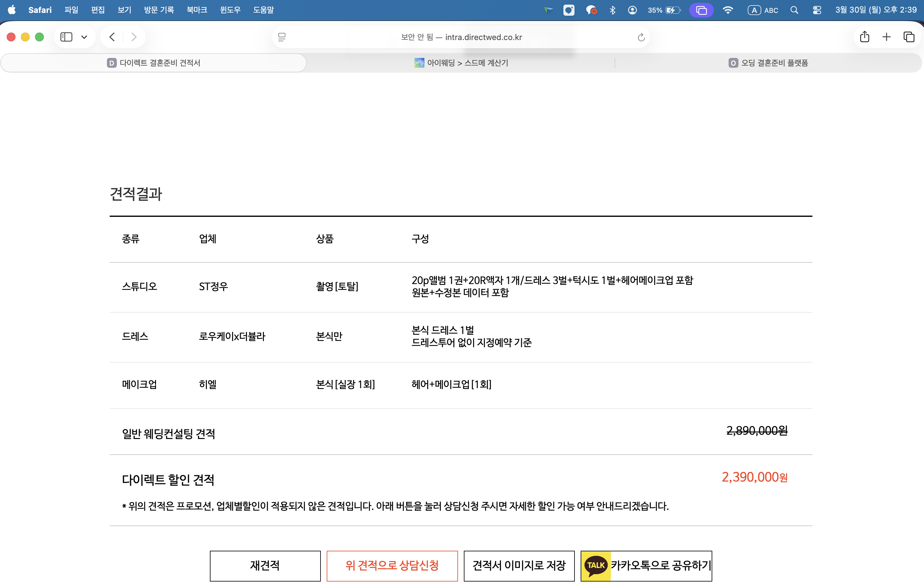924x584 pixels.
Task: Go back using the back arrow
Action: click(x=112, y=37)
